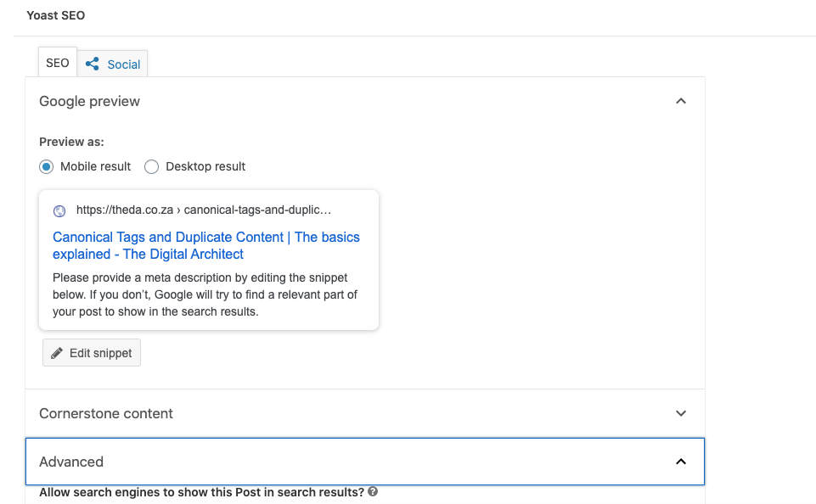Open the help question mark icon
Screen dimensions: 816x504
[x=373, y=491]
